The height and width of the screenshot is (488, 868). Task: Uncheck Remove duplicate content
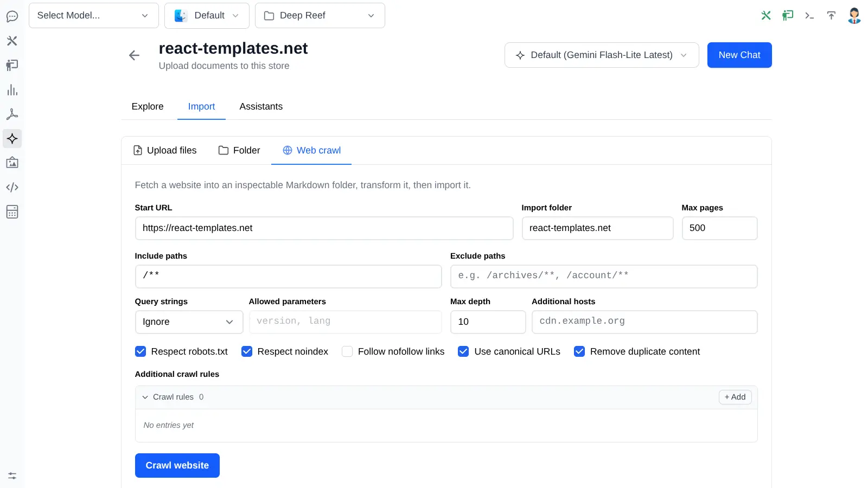pos(579,351)
